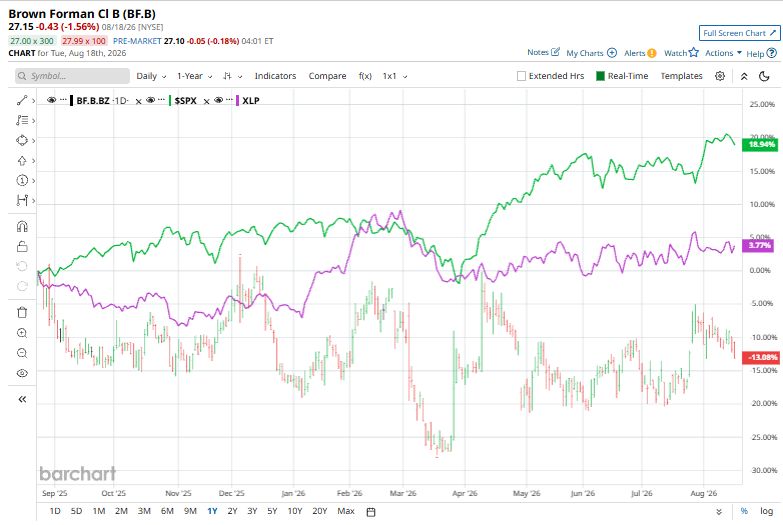
Task: Click the Alerts bell icon
Action: coord(651,53)
